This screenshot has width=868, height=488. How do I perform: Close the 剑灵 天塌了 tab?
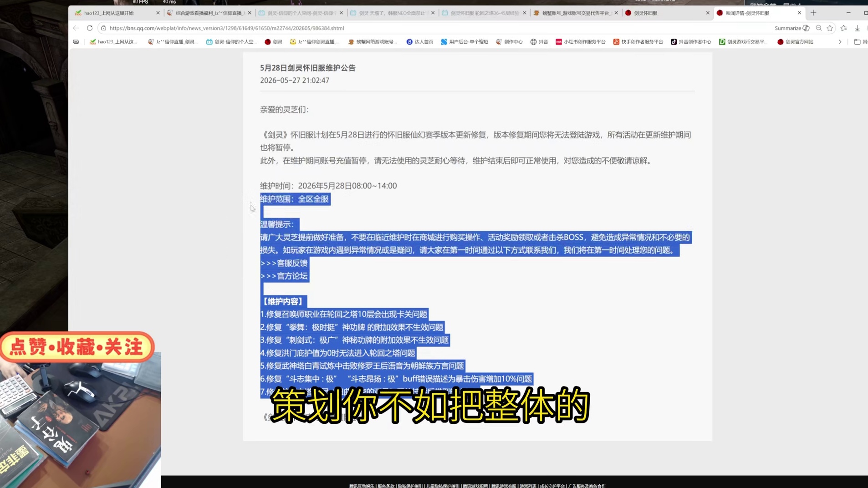click(x=433, y=13)
